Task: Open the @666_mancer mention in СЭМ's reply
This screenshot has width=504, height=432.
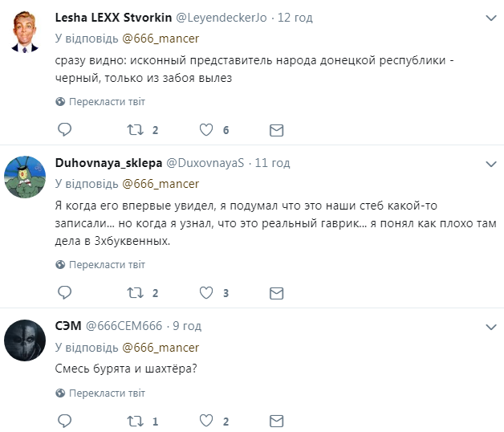Action: pyautogui.click(x=160, y=348)
